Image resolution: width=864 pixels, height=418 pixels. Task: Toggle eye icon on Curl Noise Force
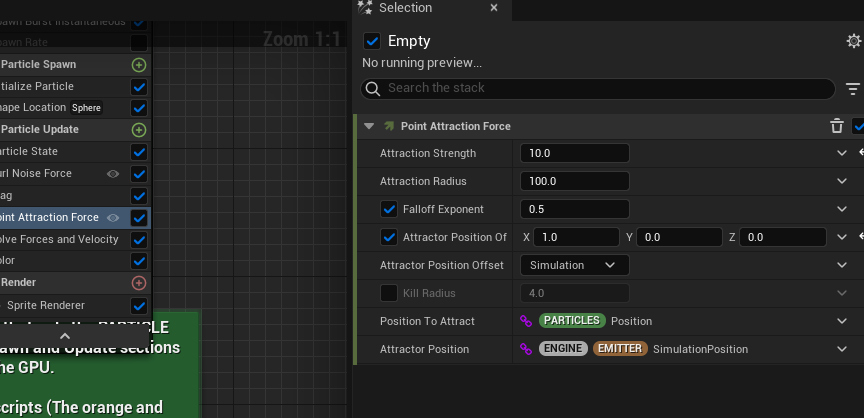point(114,174)
